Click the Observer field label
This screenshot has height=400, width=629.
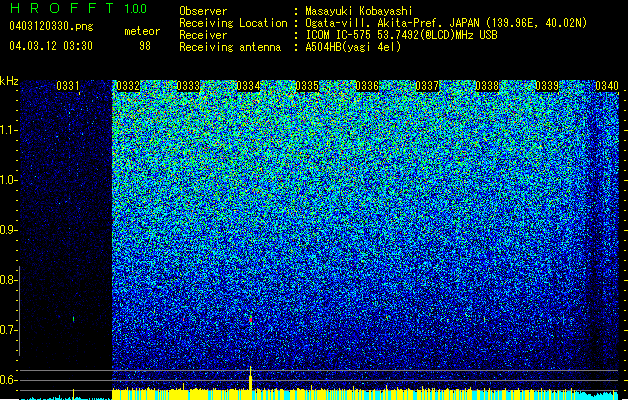[x=203, y=11]
